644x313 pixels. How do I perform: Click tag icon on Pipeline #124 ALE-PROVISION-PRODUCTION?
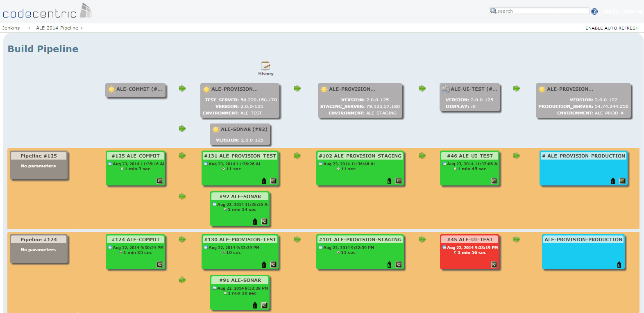(619, 265)
